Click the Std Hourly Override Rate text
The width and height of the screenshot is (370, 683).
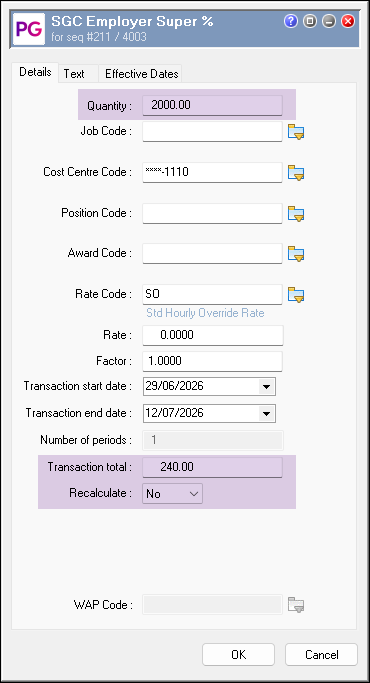point(205,314)
